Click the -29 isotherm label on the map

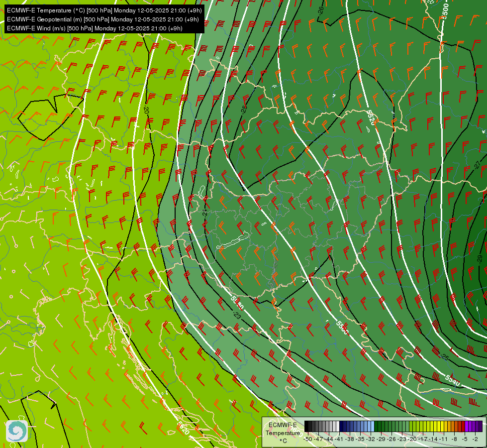(479, 259)
